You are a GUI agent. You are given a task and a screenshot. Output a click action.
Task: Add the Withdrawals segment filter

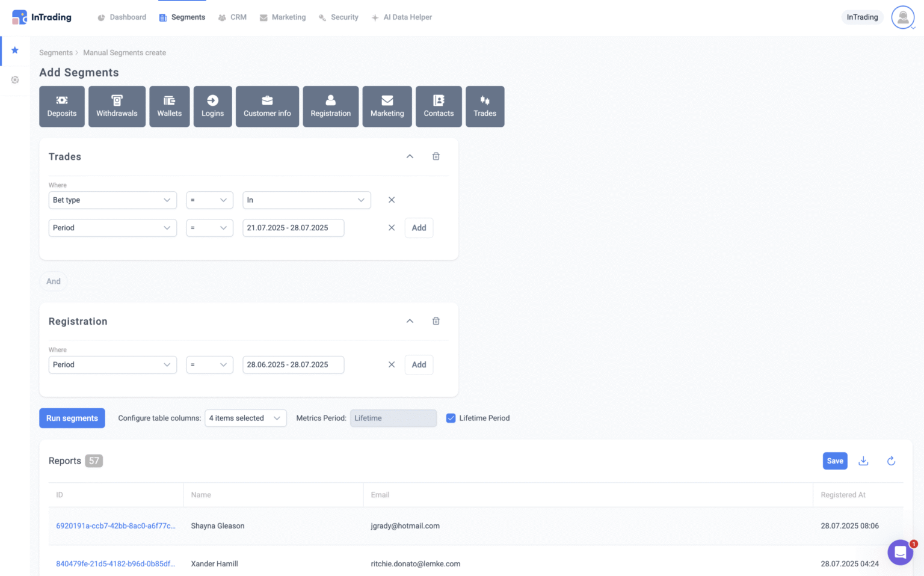pyautogui.click(x=117, y=106)
